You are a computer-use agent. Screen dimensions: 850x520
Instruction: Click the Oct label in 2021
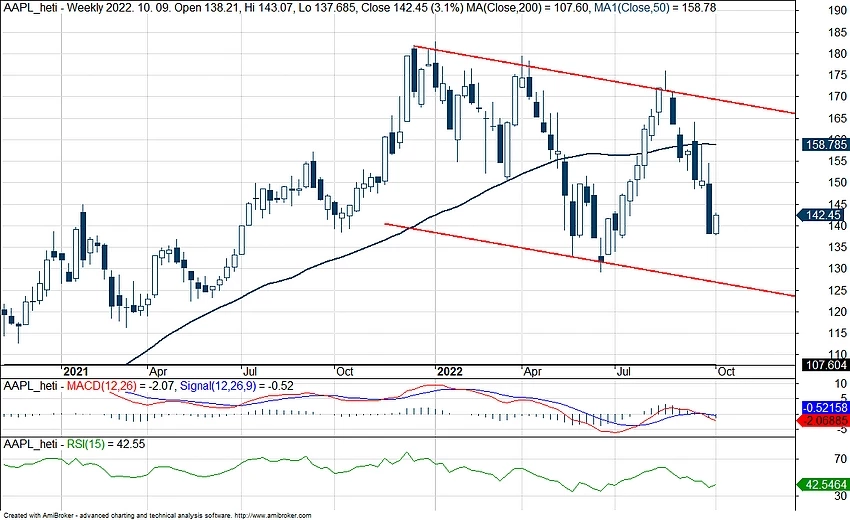[x=345, y=371]
